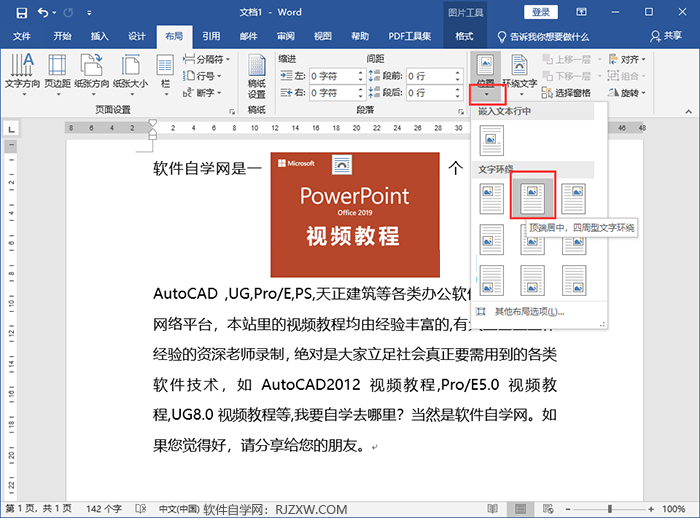Expand the 位置 dropdown arrow

tap(487, 94)
